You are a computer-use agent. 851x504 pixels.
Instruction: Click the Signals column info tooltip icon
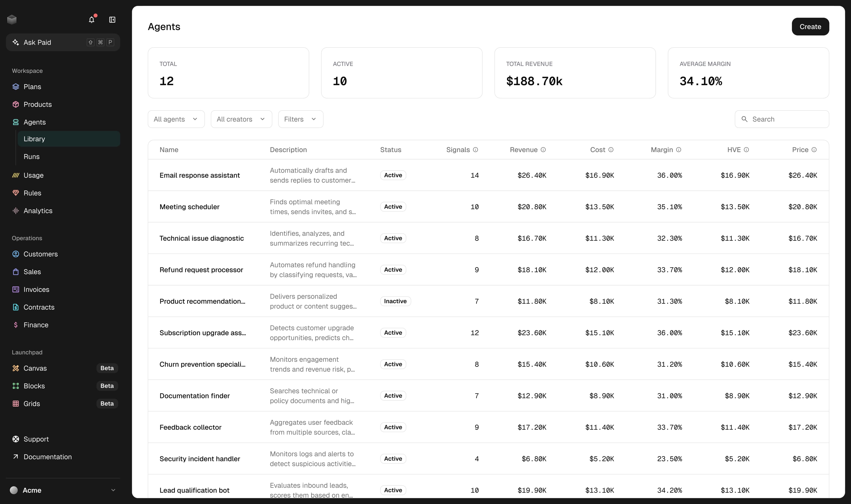click(476, 149)
